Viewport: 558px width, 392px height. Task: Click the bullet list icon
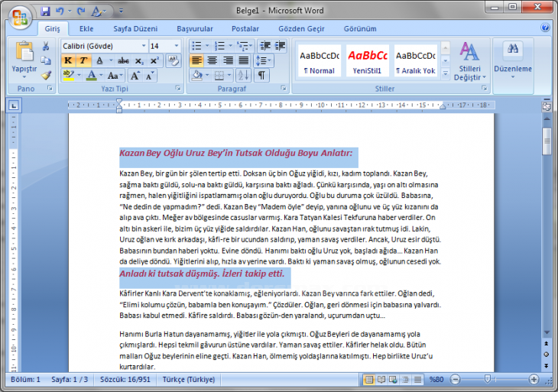click(x=196, y=46)
